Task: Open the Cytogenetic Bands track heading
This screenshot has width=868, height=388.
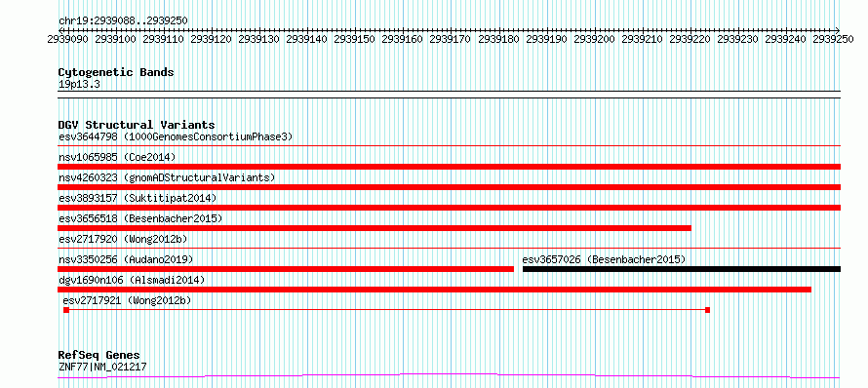Action: (116, 72)
